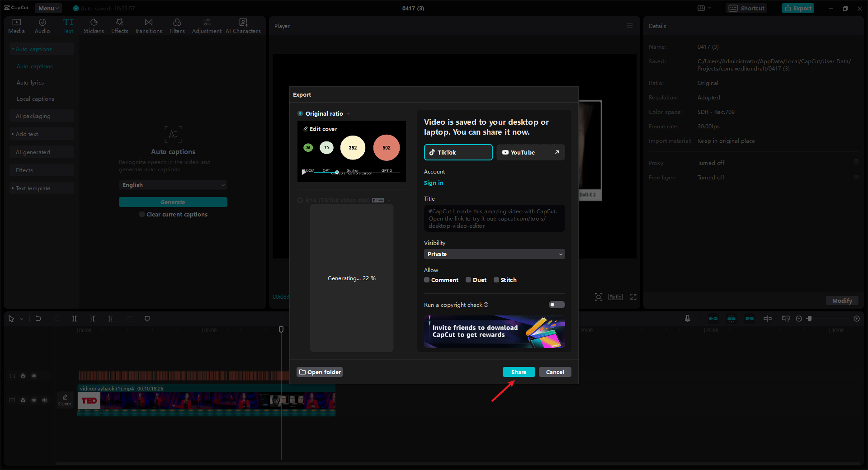Click the player zoom scan icon
This screenshot has width=868, height=470.
(x=599, y=297)
